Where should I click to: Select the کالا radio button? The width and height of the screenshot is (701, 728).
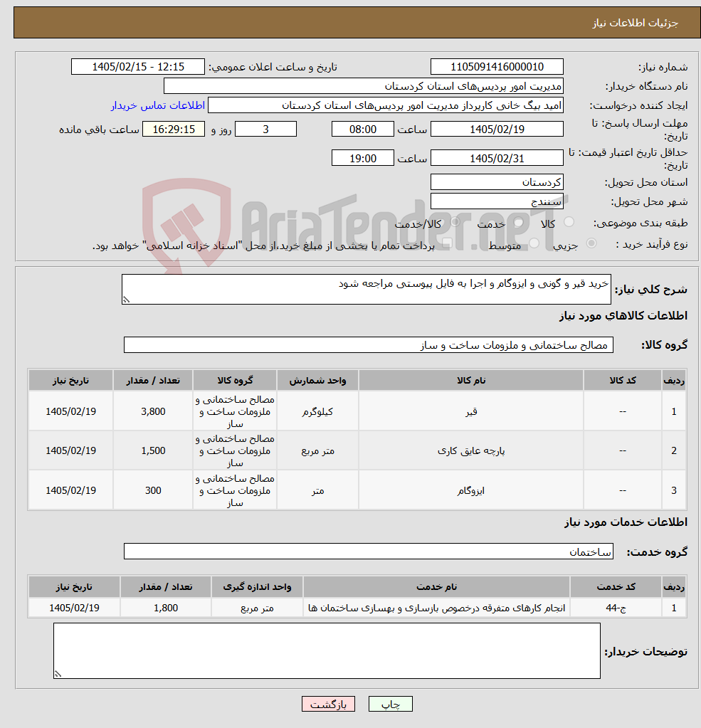tap(569, 223)
